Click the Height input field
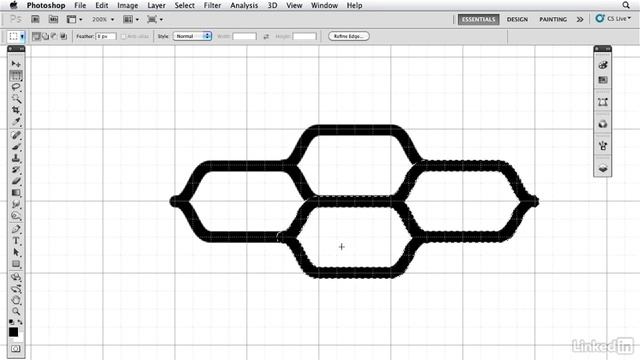Viewport: 640px width, 360px height. tap(304, 36)
